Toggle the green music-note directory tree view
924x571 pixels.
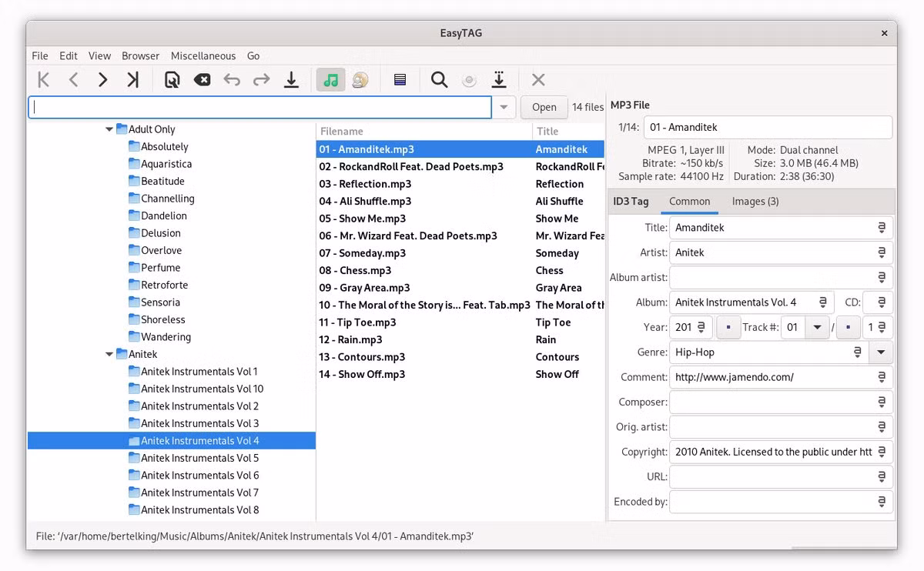pos(330,79)
